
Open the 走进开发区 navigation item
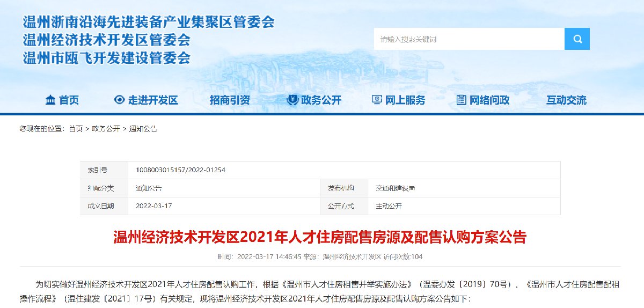(152, 100)
